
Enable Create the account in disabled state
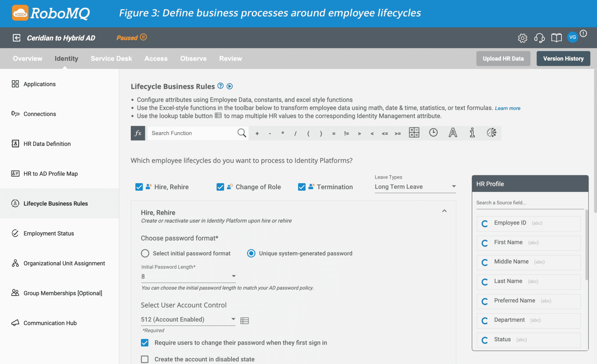pos(145,359)
